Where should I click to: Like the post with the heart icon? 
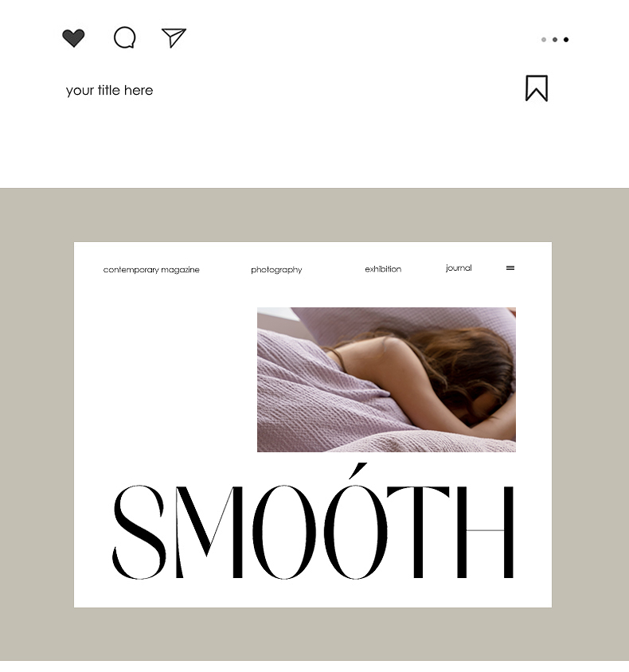pyautogui.click(x=73, y=37)
